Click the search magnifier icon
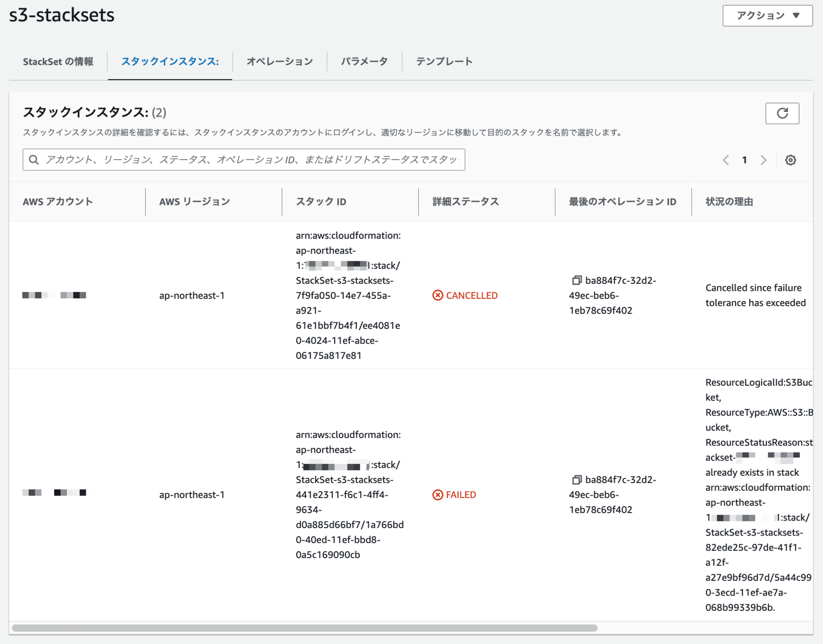Image resolution: width=823 pixels, height=644 pixels. [34, 160]
